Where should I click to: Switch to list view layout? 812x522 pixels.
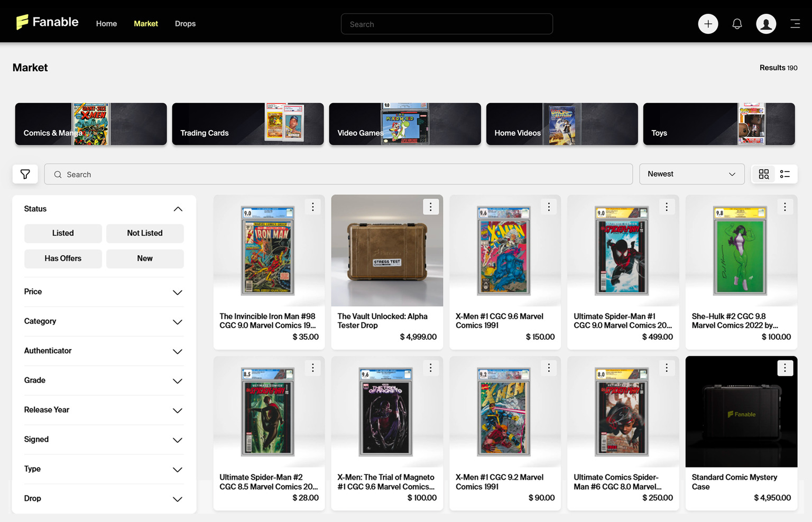tap(785, 174)
